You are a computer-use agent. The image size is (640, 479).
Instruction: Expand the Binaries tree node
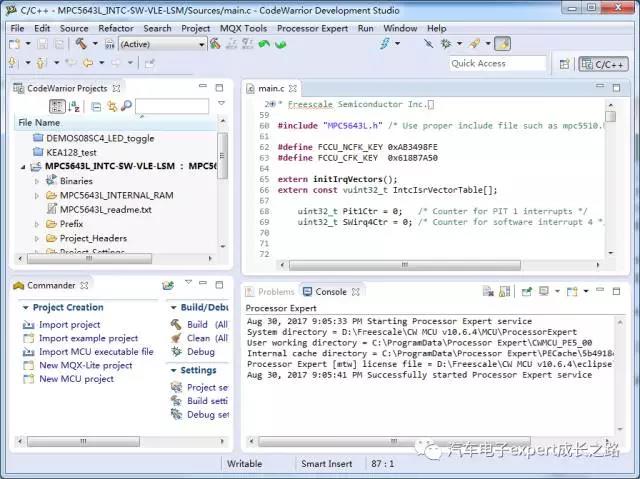[x=37, y=181]
